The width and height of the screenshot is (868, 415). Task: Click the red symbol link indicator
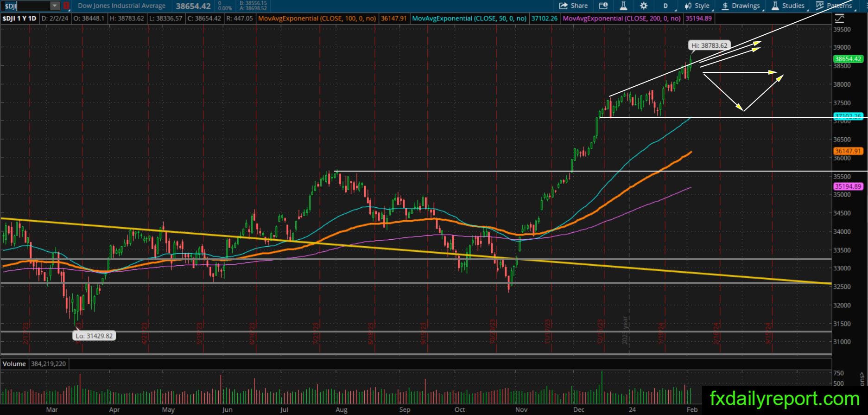(66, 6)
